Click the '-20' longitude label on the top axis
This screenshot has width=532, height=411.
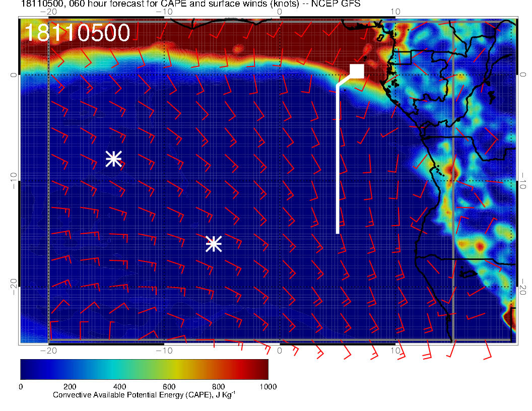click(x=48, y=12)
